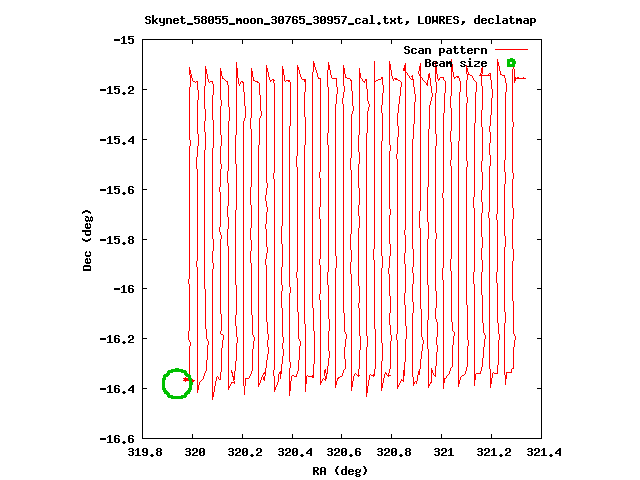640x480 pixels.
Task: Select the 'Scan pattern' legend label
Action: [445, 50]
